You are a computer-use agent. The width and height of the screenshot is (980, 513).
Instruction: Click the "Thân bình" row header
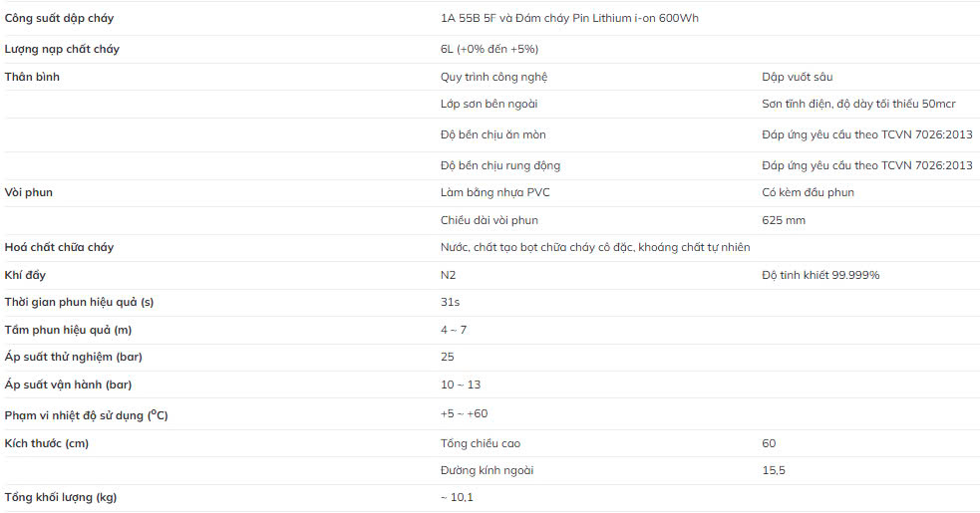(32, 77)
